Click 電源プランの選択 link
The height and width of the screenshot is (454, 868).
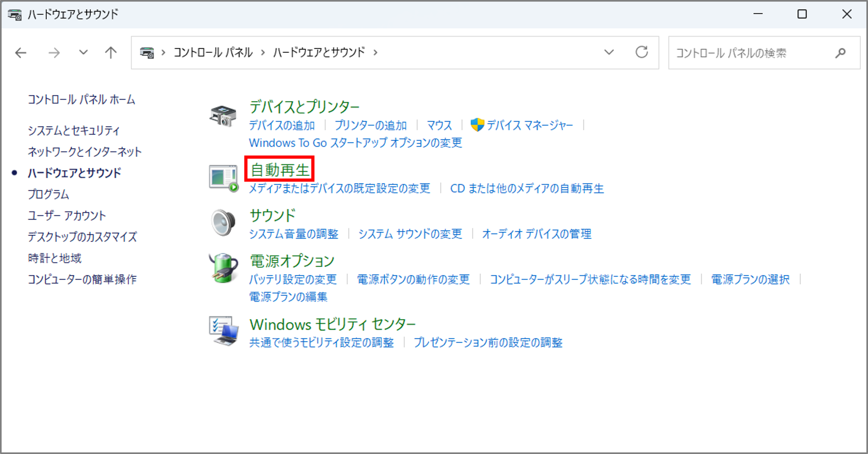point(750,279)
